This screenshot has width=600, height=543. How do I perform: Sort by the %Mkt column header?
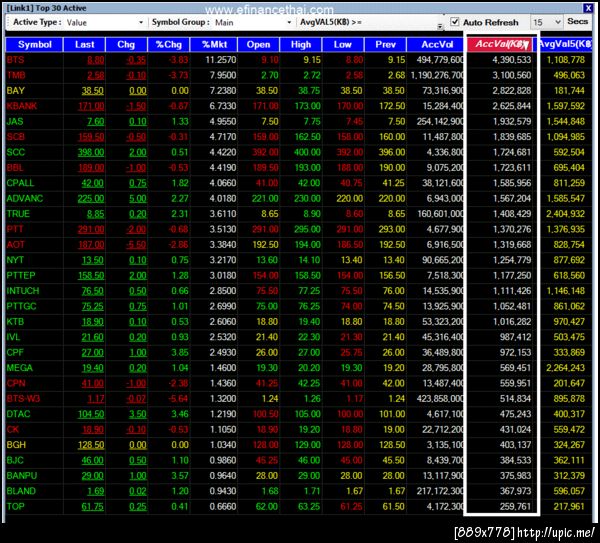click(x=214, y=45)
